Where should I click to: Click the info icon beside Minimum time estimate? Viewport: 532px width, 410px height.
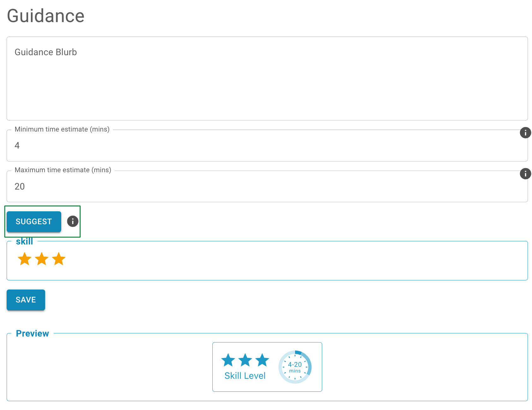coord(525,133)
